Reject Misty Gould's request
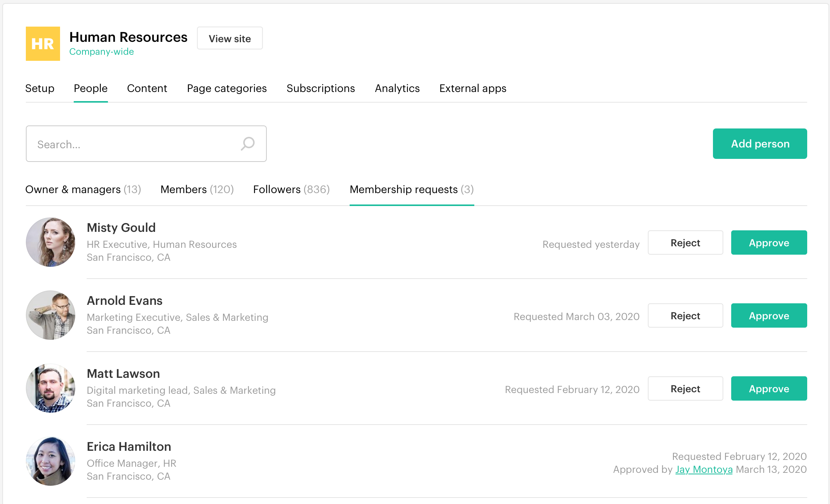This screenshot has width=830, height=504. pos(685,242)
